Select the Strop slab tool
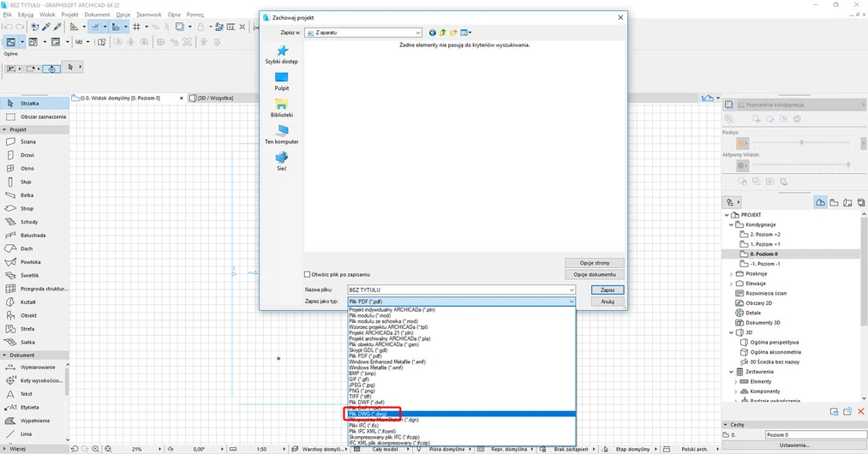This screenshot has height=454, width=868. click(34, 208)
